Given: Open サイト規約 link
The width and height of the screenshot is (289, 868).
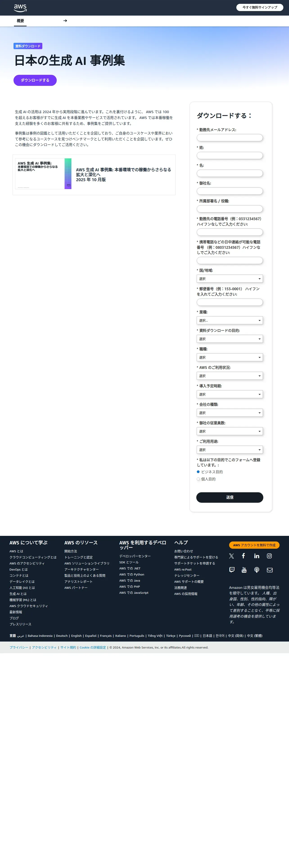Looking at the screenshot, I should coord(68,647).
